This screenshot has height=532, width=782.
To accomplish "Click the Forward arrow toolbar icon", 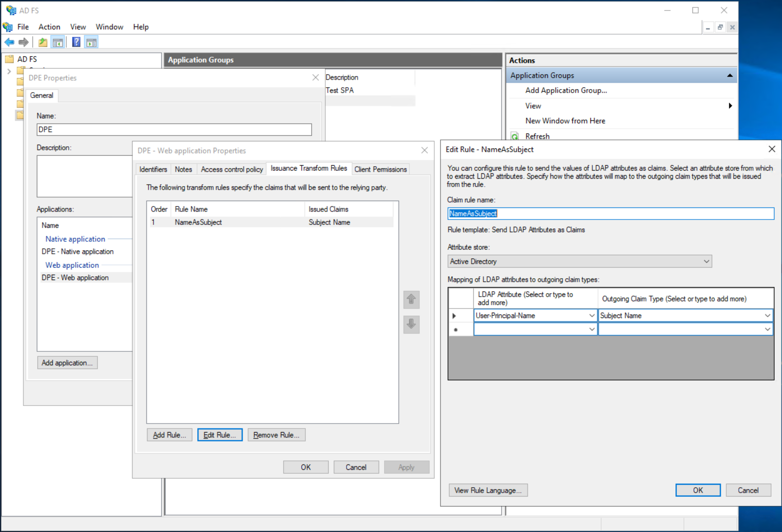I will (23, 42).
